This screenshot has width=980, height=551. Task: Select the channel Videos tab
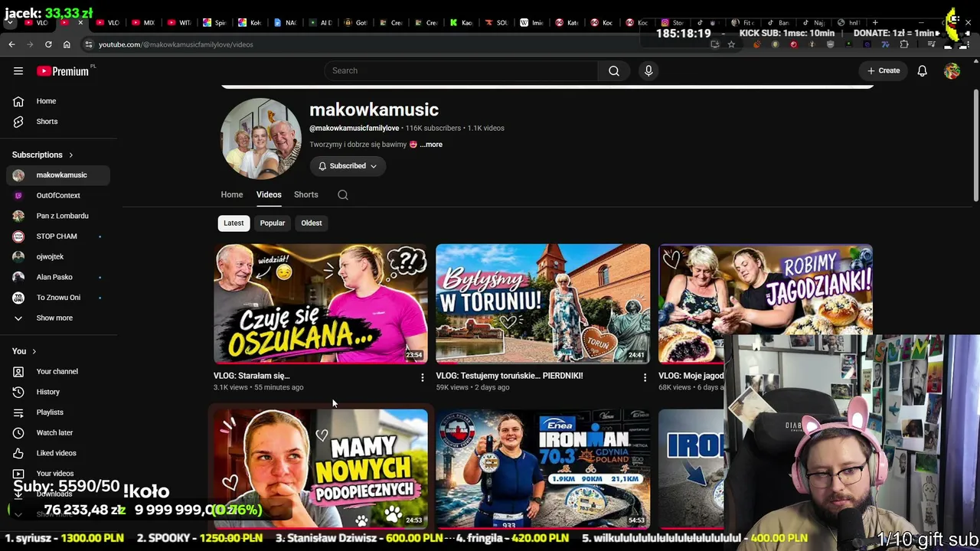pos(269,194)
